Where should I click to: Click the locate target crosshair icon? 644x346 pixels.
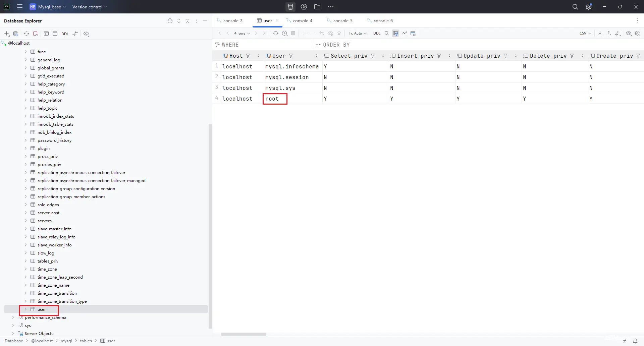170,21
